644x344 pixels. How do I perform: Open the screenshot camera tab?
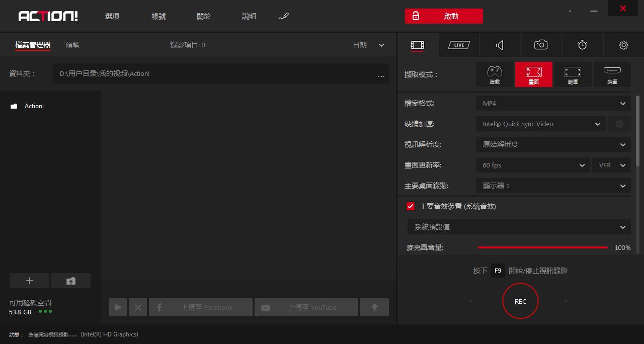541,45
